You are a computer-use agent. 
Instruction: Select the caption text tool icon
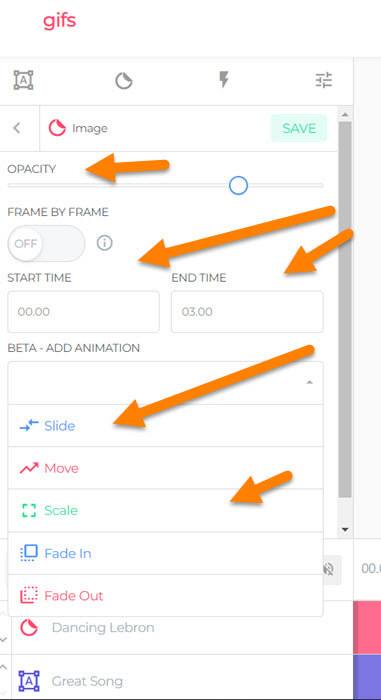(x=23, y=80)
